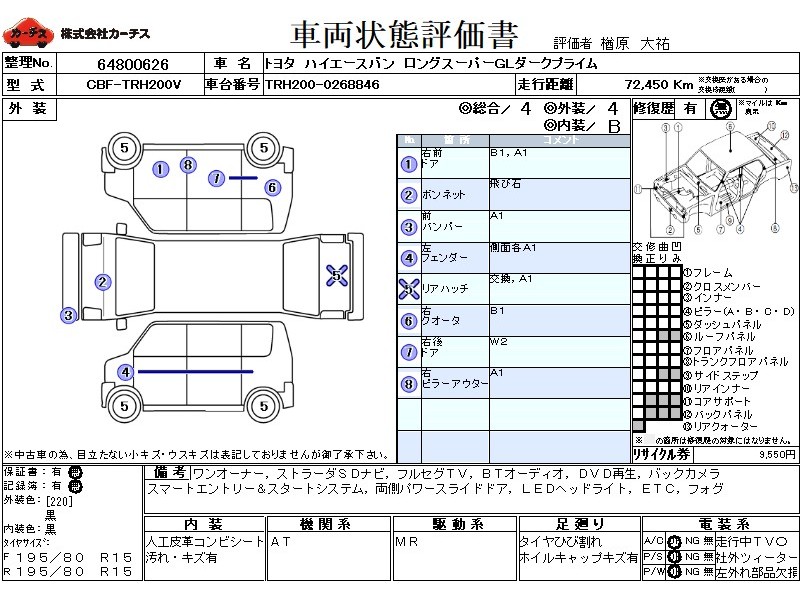Select P/S OK circled mark
The width and height of the screenshot is (800, 600).
click(x=674, y=557)
